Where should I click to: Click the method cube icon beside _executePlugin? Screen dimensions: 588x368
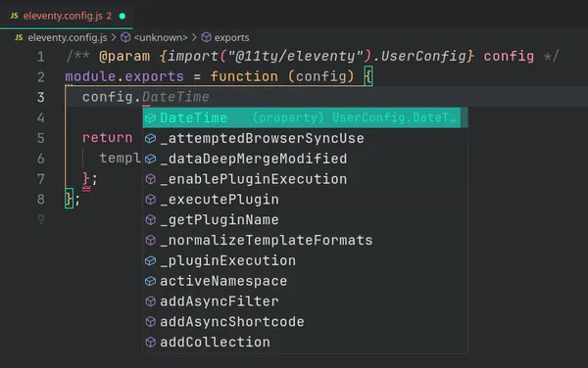click(x=150, y=200)
